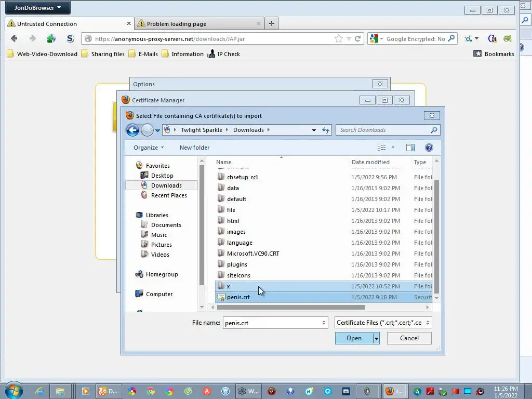Open file dialog help icon
This screenshot has width=532, height=399.
pos(429,147)
